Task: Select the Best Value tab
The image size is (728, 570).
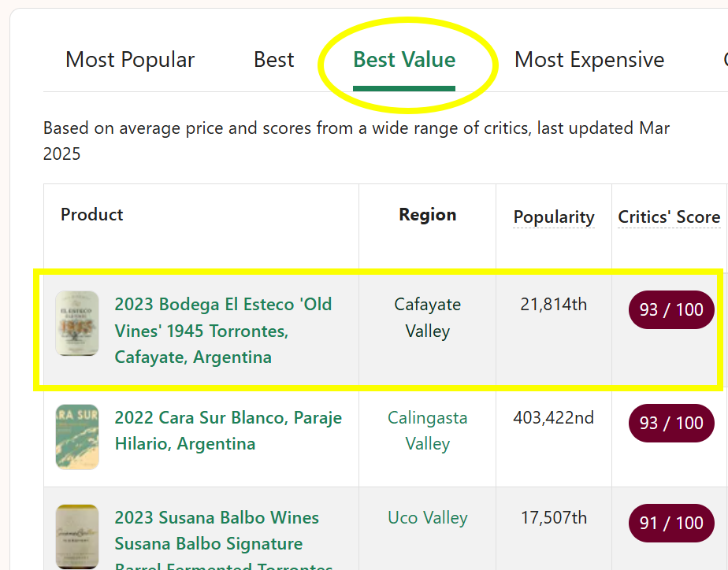Action: (x=404, y=60)
